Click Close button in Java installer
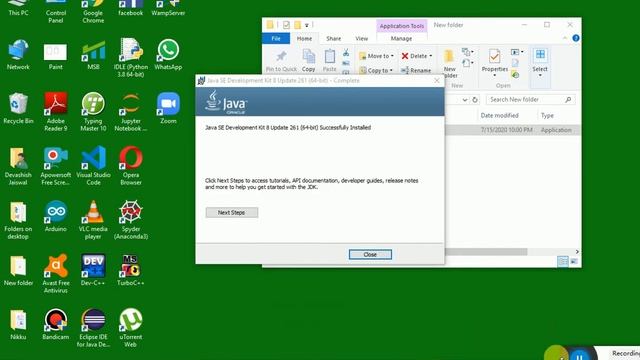640x360 pixels. [370, 254]
